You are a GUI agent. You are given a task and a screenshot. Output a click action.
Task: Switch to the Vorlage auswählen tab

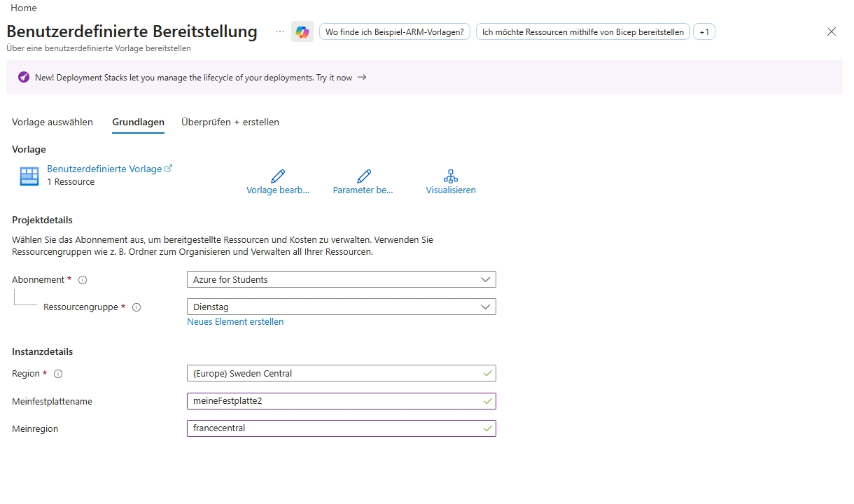(52, 122)
